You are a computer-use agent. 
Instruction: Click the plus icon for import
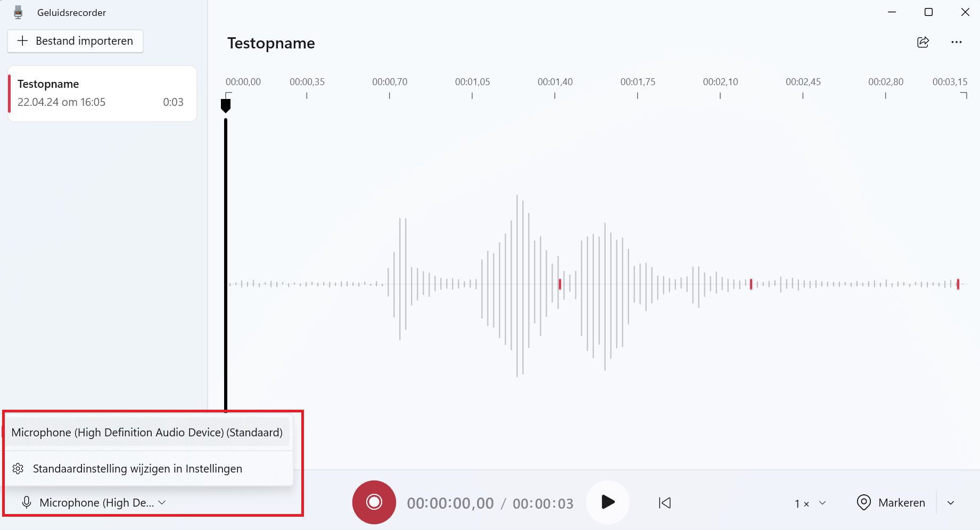[22, 41]
